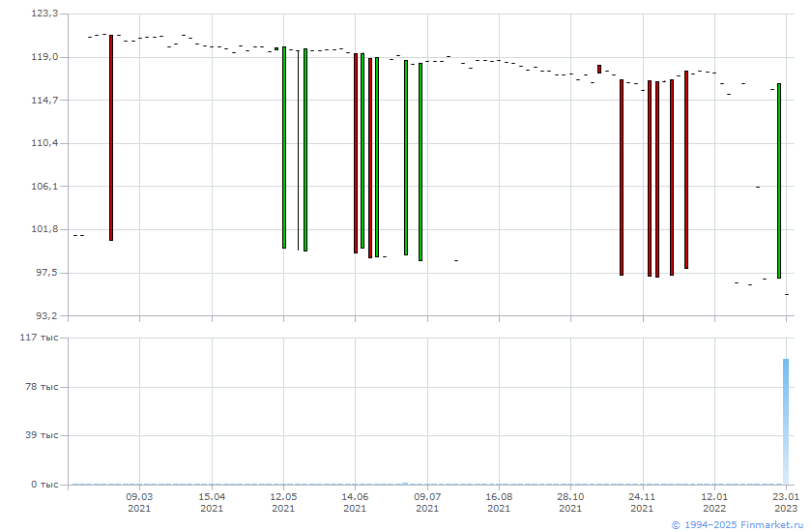Click the 09.07 2021 date label
812x532 pixels.
(x=427, y=501)
